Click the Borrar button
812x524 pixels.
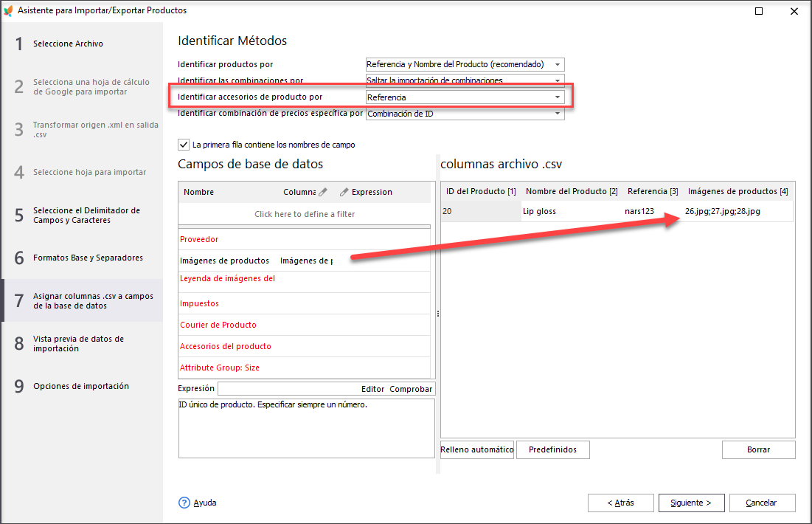pyautogui.click(x=758, y=449)
